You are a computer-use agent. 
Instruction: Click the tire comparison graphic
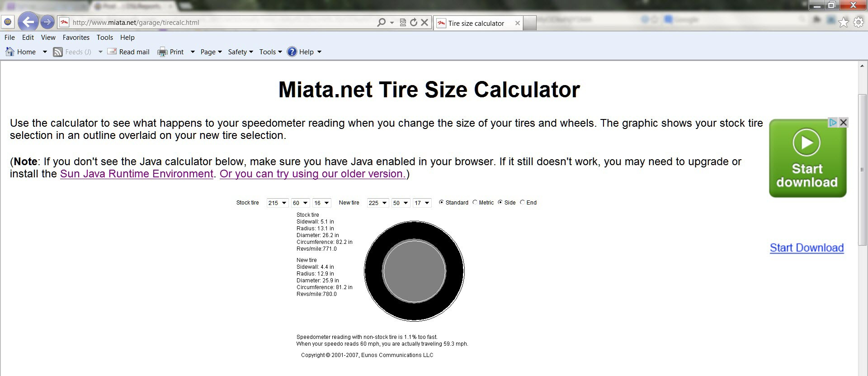pos(414,271)
